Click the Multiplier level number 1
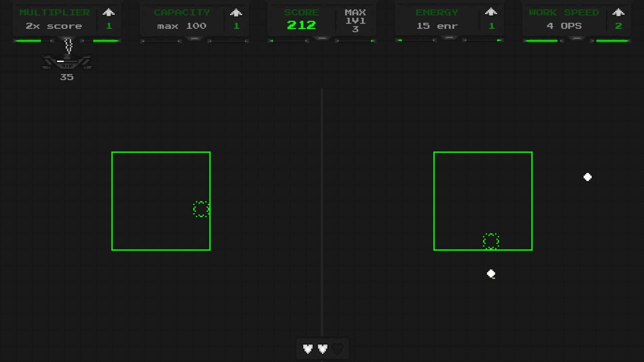The width and height of the screenshot is (644, 362). [109, 26]
